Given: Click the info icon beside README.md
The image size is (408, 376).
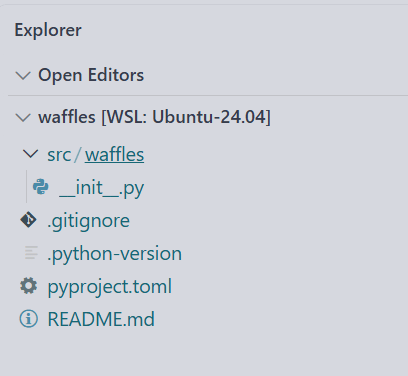Looking at the screenshot, I should [x=29, y=319].
